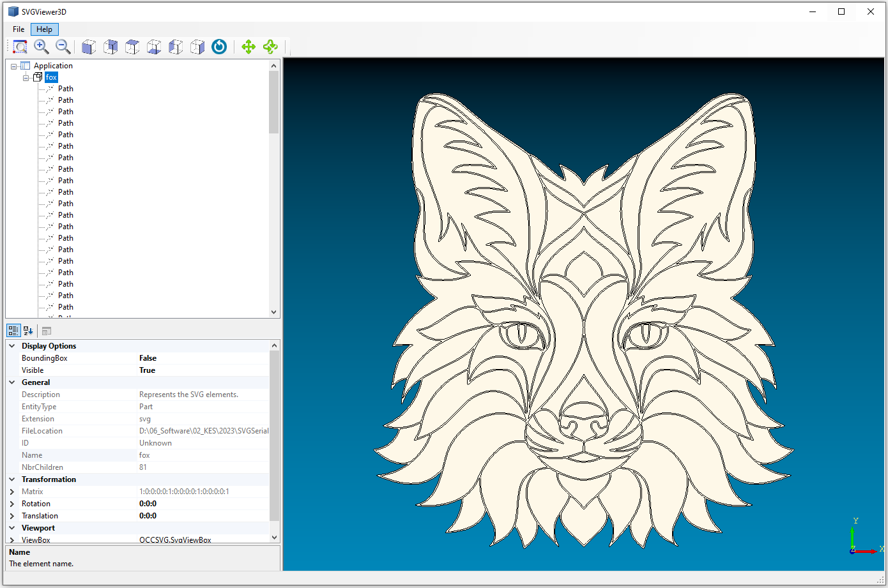Select the bottom view cube icon

154,47
